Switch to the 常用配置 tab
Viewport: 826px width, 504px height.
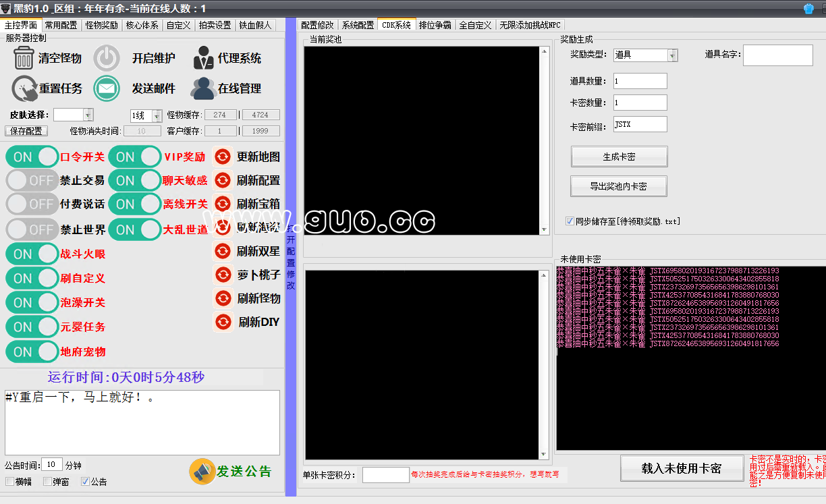pyautogui.click(x=61, y=25)
